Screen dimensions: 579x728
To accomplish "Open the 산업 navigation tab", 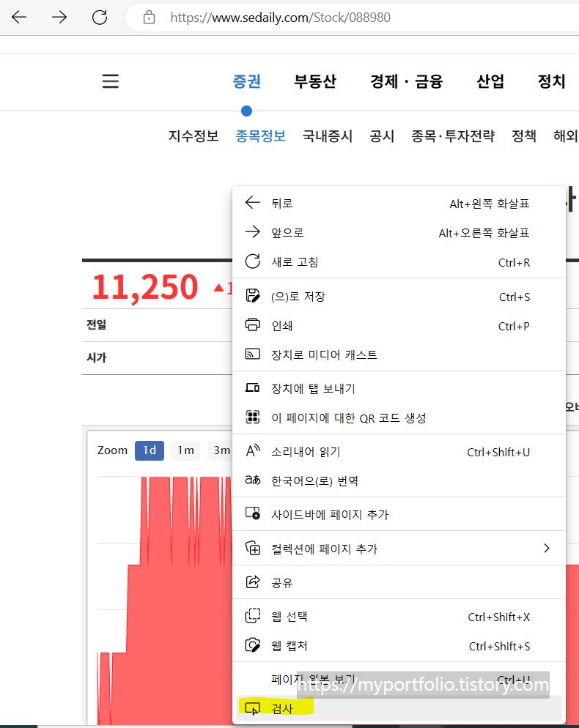I will pyautogui.click(x=490, y=81).
